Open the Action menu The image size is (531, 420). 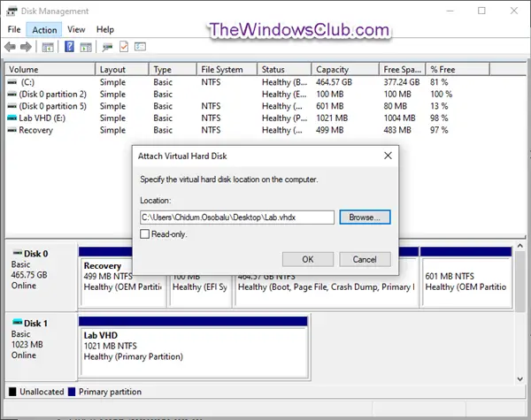coord(44,30)
